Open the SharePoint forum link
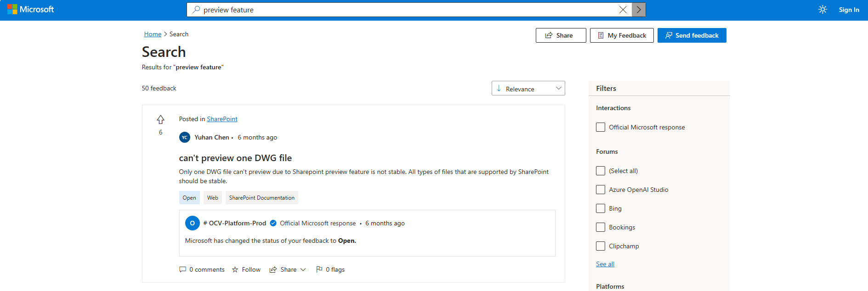 [x=222, y=119]
